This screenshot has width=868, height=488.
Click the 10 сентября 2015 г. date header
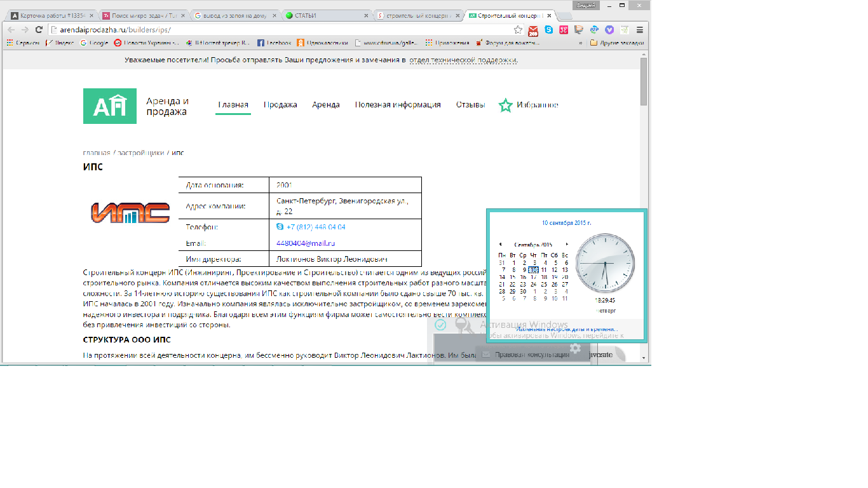567,223
